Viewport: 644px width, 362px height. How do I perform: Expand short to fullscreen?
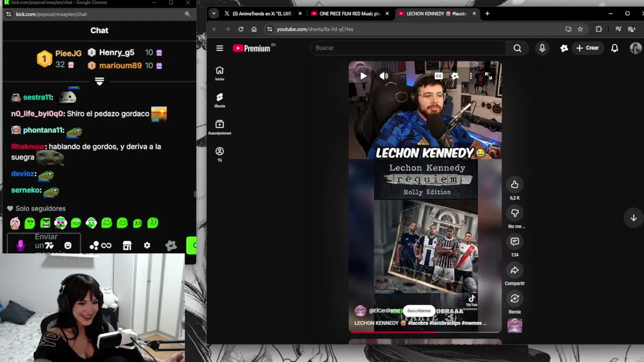point(488,76)
